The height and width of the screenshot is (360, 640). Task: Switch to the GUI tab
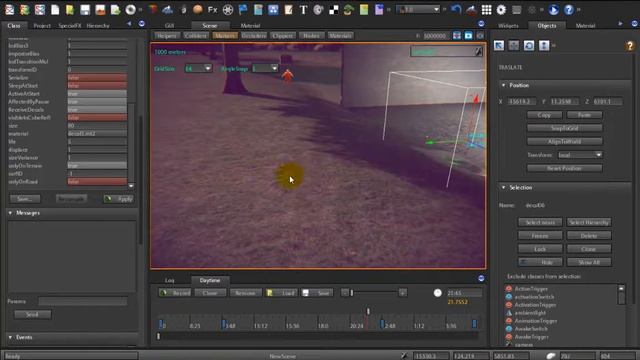169,25
